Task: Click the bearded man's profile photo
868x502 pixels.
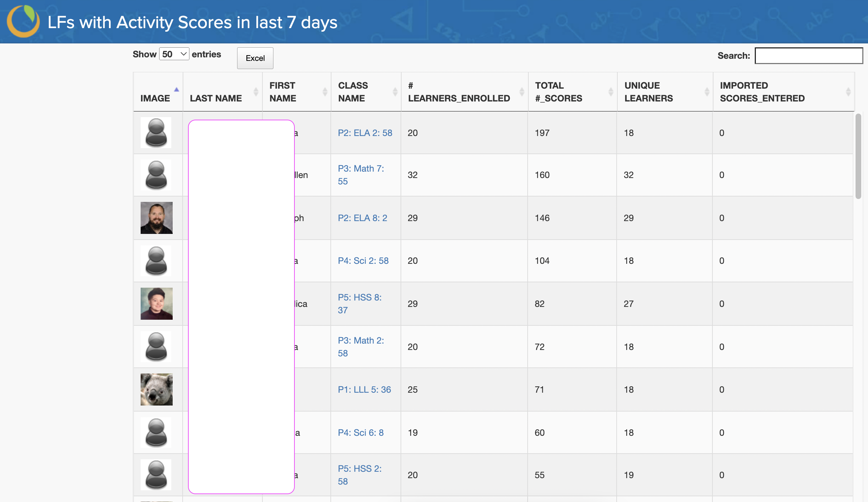Action: coord(156,218)
